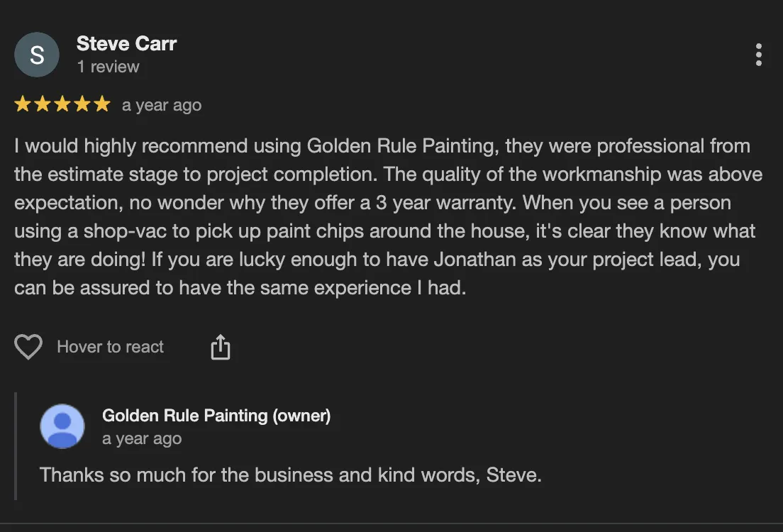Click Steve Carr's "S" avatar
The image size is (783, 532).
click(x=37, y=55)
